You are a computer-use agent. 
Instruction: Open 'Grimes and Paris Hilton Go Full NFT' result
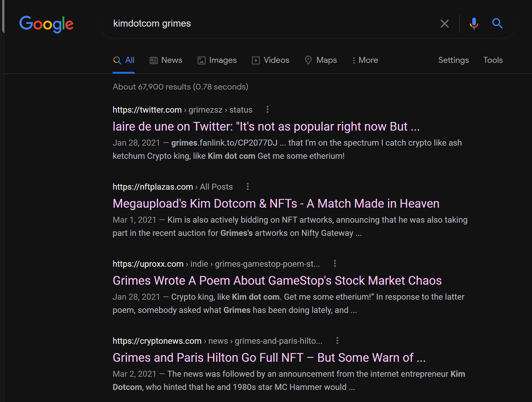tap(269, 358)
